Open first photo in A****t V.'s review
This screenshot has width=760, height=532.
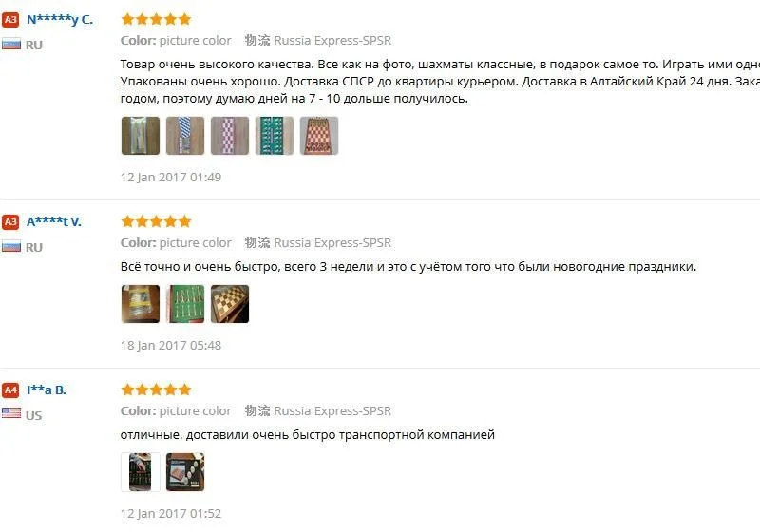point(141,304)
